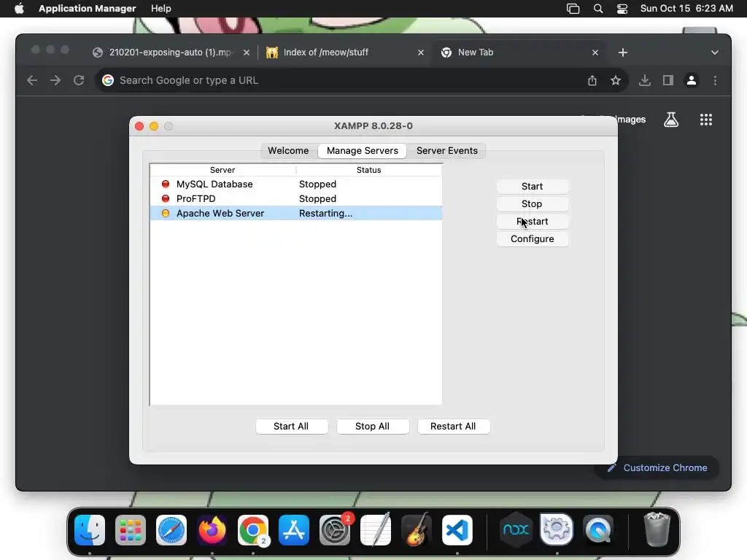Click the Restart All button
The image size is (747, 560).
click(453, 426)
